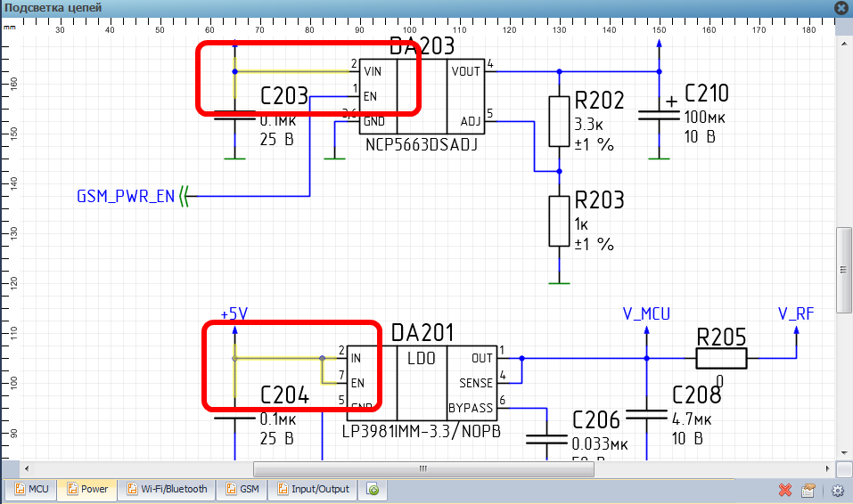The width and height of the screenshot is (853, 504).
Task: Click the 4.7мк value of C208
Action: (692, 419)
